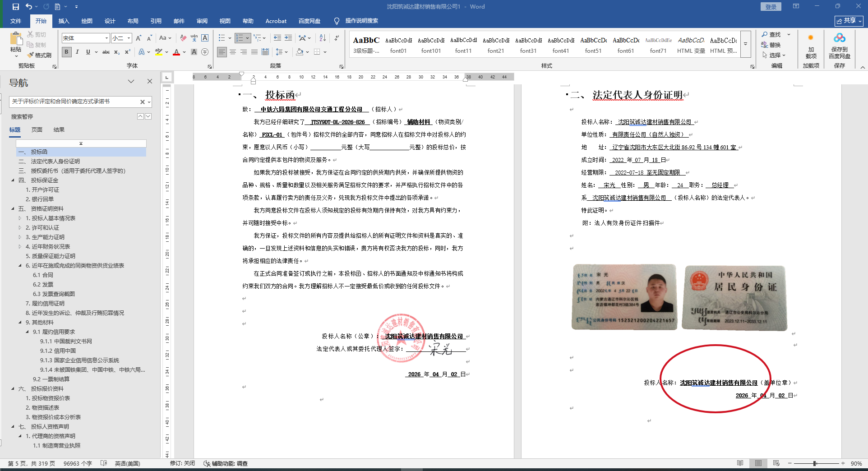Toggle show/hide paragraph marks

337,38
